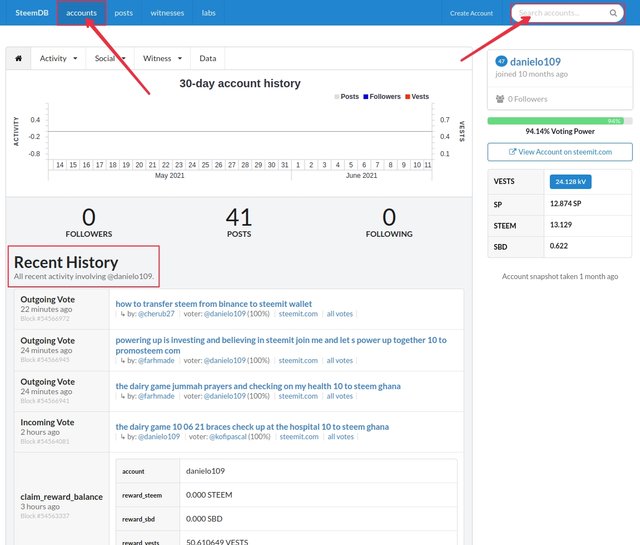This screenshot has width=640, height=545.
Task: Click steemit.com link in jummah prayers row
Action: point(298,396)
